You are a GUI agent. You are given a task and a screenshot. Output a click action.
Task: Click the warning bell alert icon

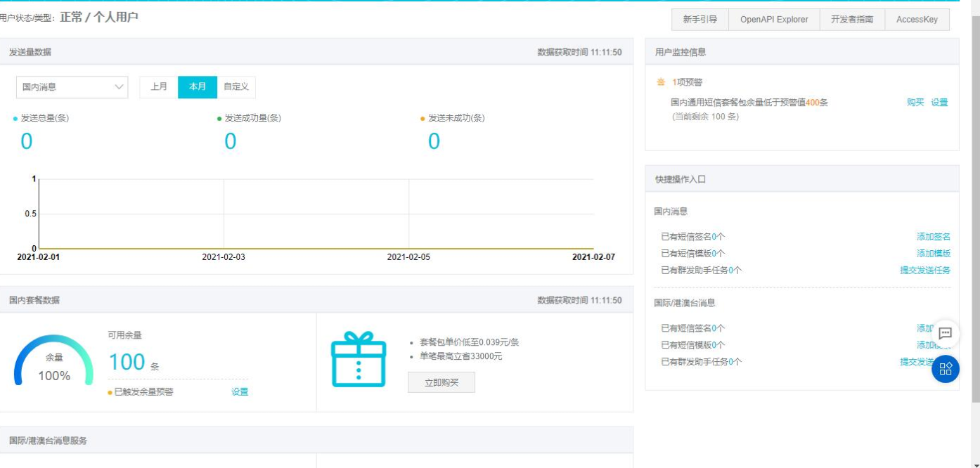pos(660,83)
